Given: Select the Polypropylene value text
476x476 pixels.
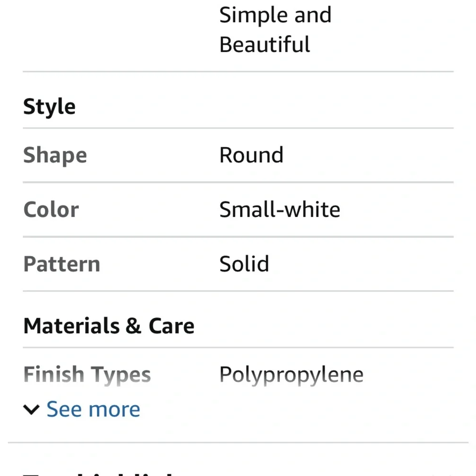Looking at the screenshot, I should click(x=291, y=375).
